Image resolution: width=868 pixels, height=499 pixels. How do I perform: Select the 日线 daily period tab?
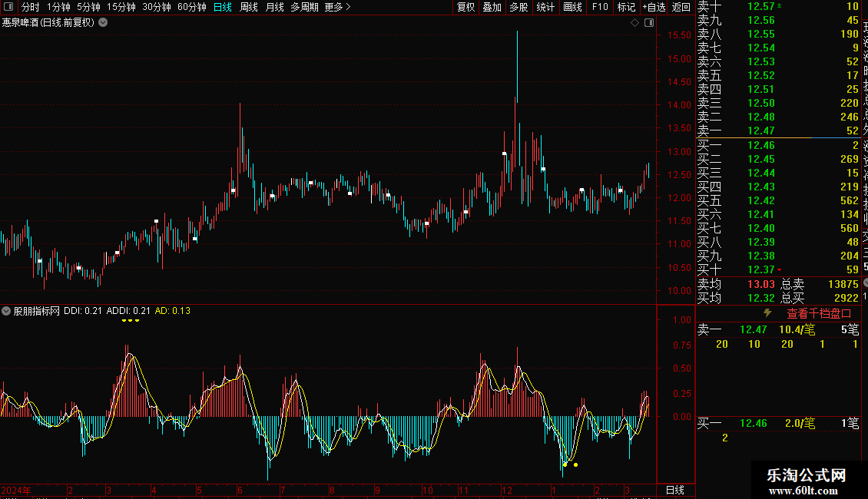pos(223,7)
